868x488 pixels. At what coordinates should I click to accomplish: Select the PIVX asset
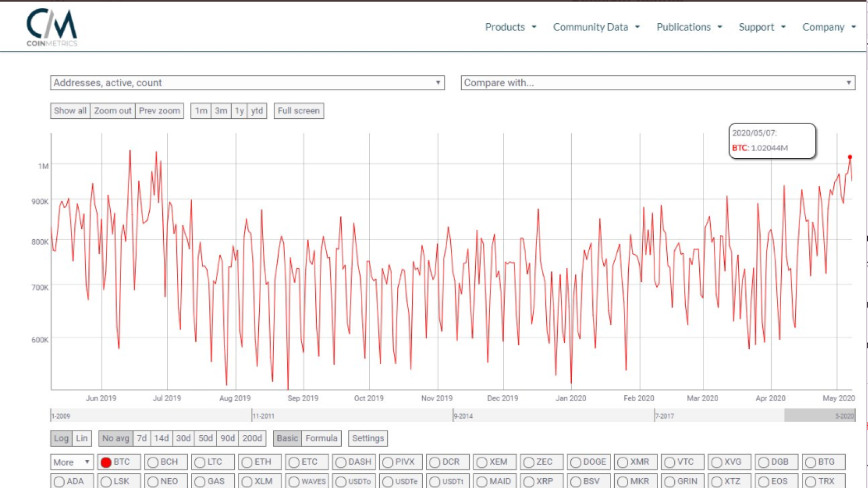[400, 462]
